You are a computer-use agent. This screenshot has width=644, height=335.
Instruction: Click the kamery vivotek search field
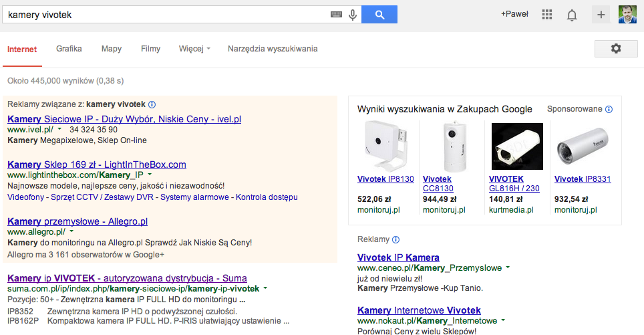click(x=166, y=15)
